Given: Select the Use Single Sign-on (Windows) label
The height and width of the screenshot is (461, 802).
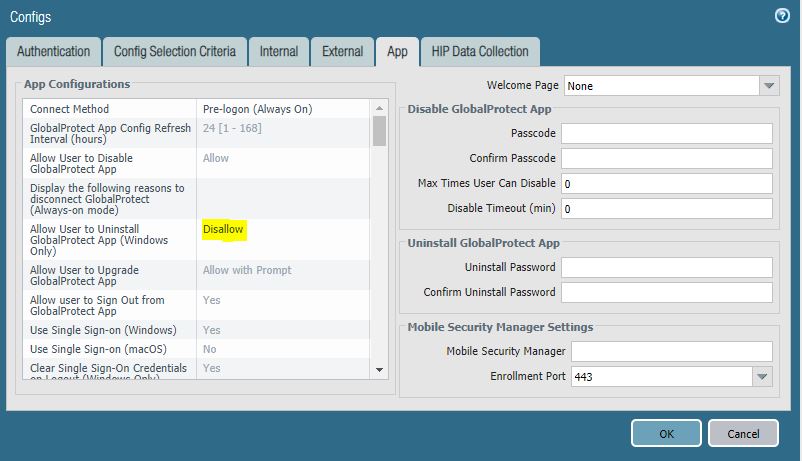Looking at the screenshot, I should click(x=103, y=331).
